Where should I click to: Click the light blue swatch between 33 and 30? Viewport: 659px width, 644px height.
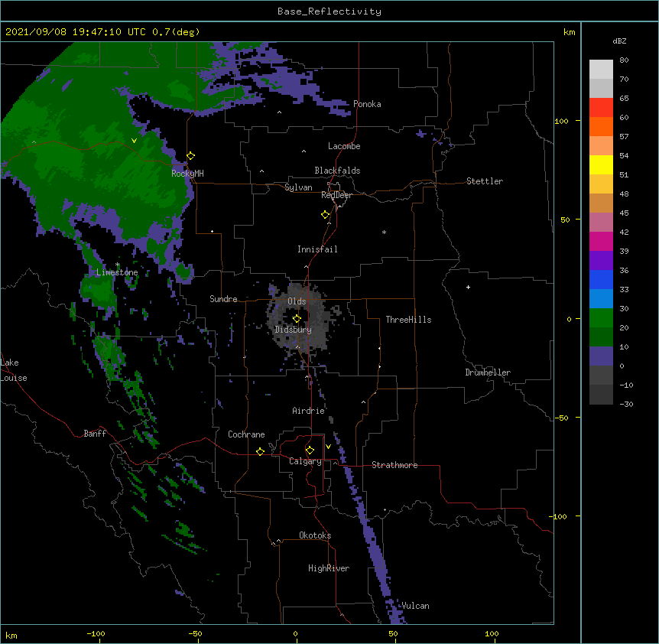[601, 298]
